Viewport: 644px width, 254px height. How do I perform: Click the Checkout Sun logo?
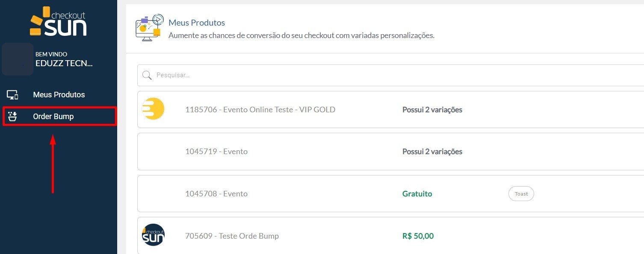pyautogui.click(x=58, y=21)
